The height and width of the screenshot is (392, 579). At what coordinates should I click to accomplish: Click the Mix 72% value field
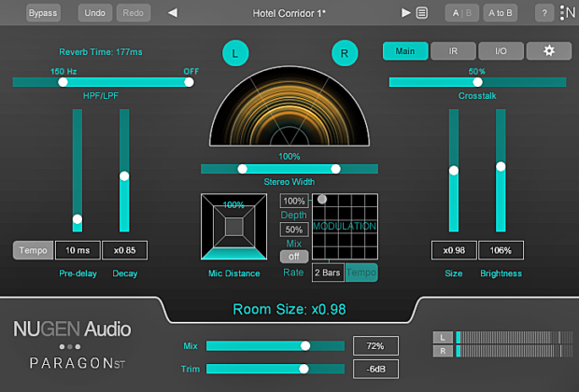pos(375,346)
